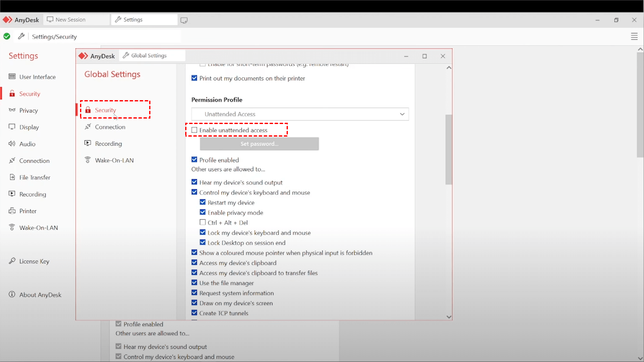Select Privacy in the Settings sidebar
This screenshot has width=644, height=362.
pos(28,111)
